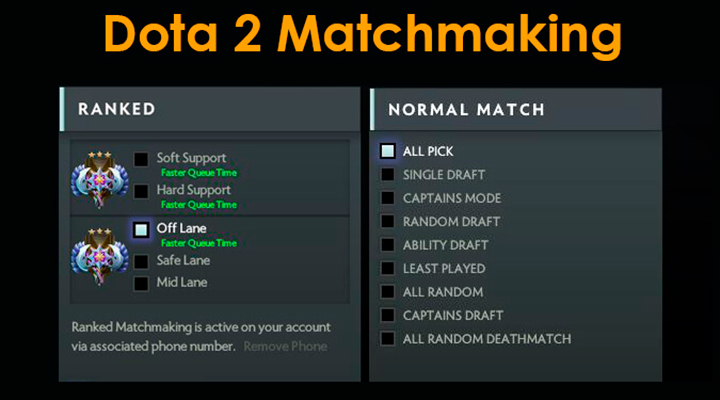Screen dimensions: 720x400
Task: Open the Ranked section header
Action: [x=210, y=109]
